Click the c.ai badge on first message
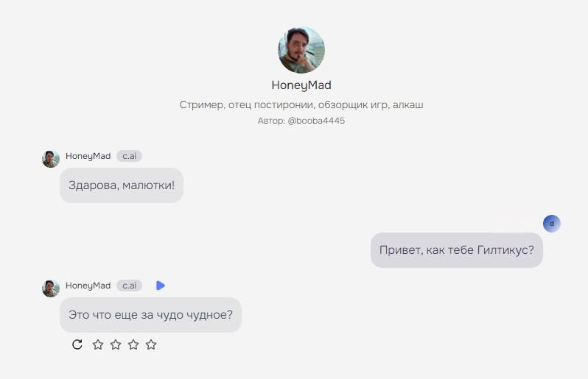This screenshot has height=379, width=588. (130, 156)
